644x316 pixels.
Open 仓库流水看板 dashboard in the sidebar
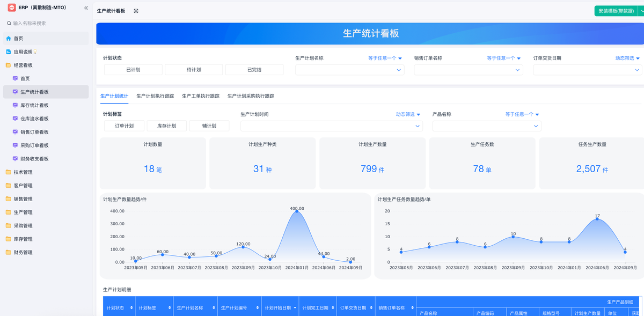[34, 119]
